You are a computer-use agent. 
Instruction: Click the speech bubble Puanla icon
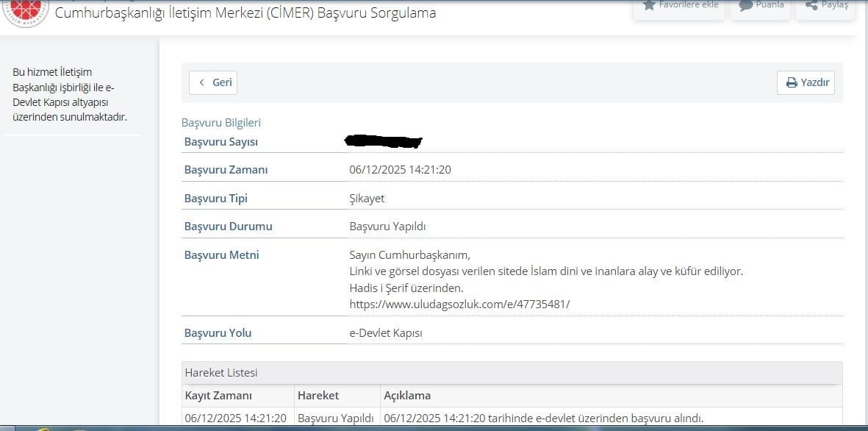[x=746, y=5]
